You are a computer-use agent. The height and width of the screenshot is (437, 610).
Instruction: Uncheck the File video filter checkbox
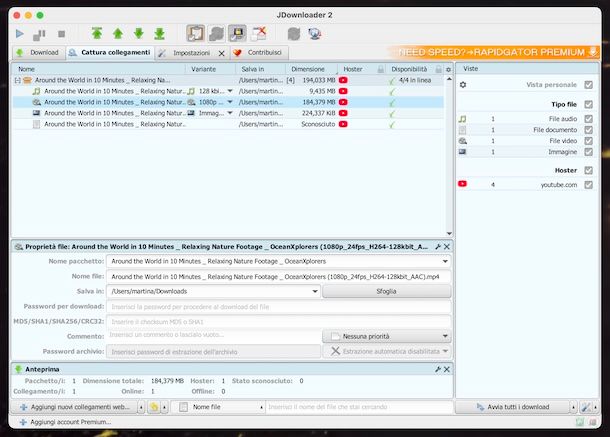588,141
